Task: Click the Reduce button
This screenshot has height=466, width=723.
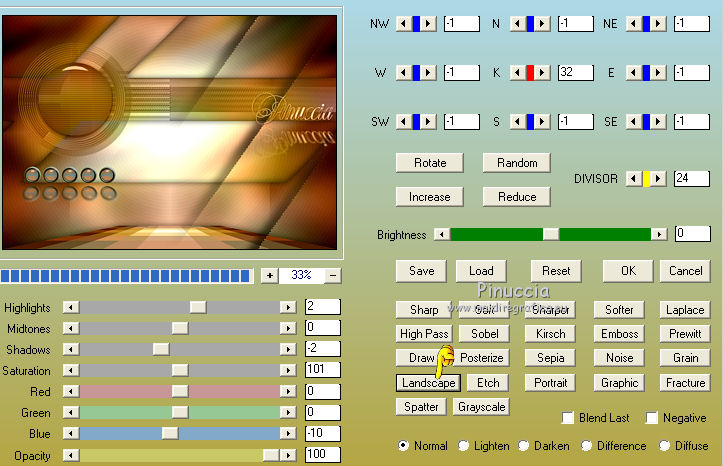Action: coord(517,197)
